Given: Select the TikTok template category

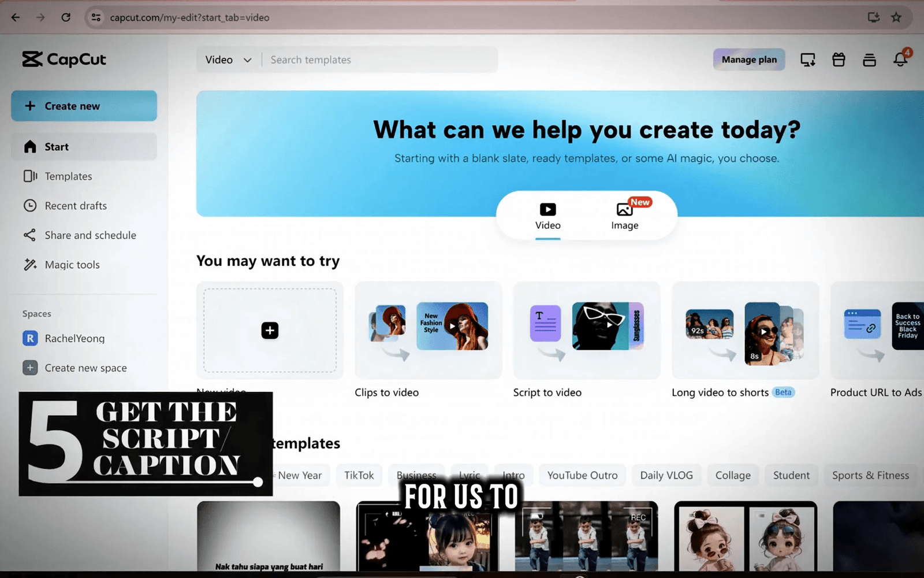Looking at the screenshot, I should 359,475.
